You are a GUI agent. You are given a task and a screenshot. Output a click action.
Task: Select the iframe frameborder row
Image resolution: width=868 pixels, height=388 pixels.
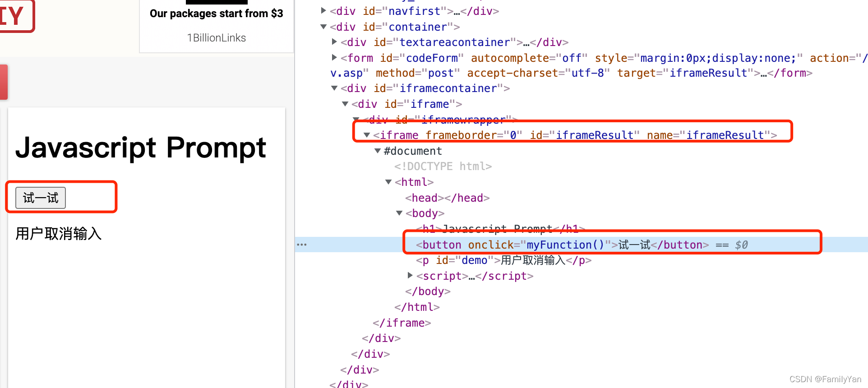click(575, 135)
